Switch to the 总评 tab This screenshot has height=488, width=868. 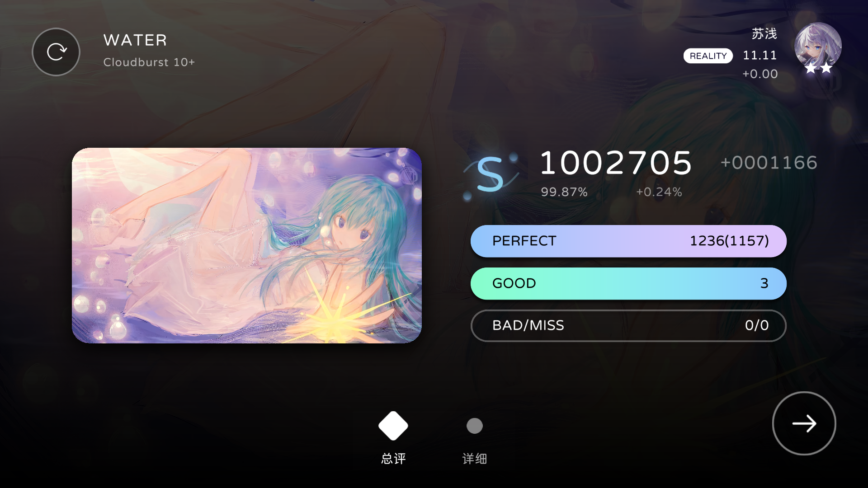tap(393, 459)
